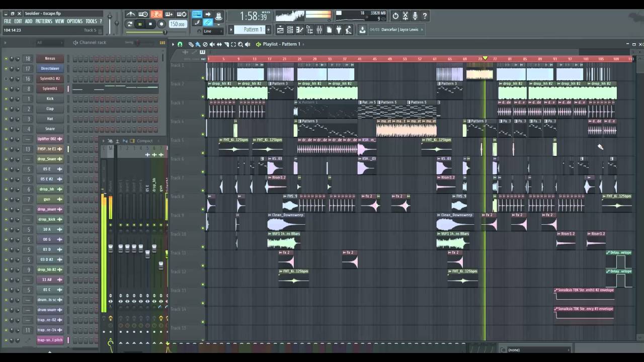Open the Line snap dropdown
This screenshot has width=644, height=362.
(213, 31)
